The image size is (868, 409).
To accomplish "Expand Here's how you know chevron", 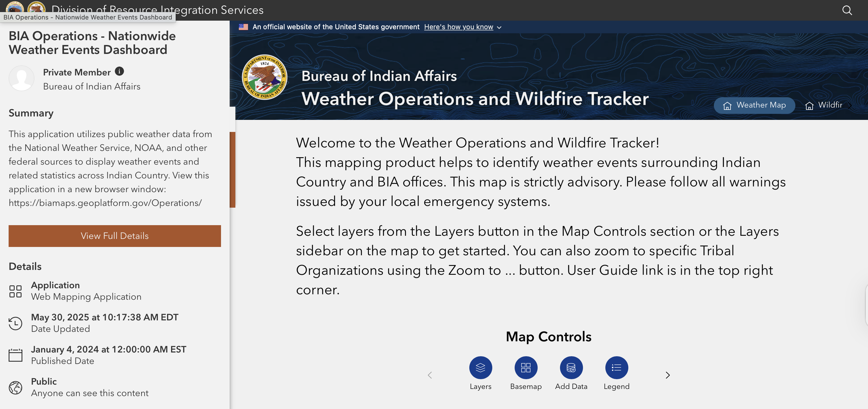I will tap(499, 28).
